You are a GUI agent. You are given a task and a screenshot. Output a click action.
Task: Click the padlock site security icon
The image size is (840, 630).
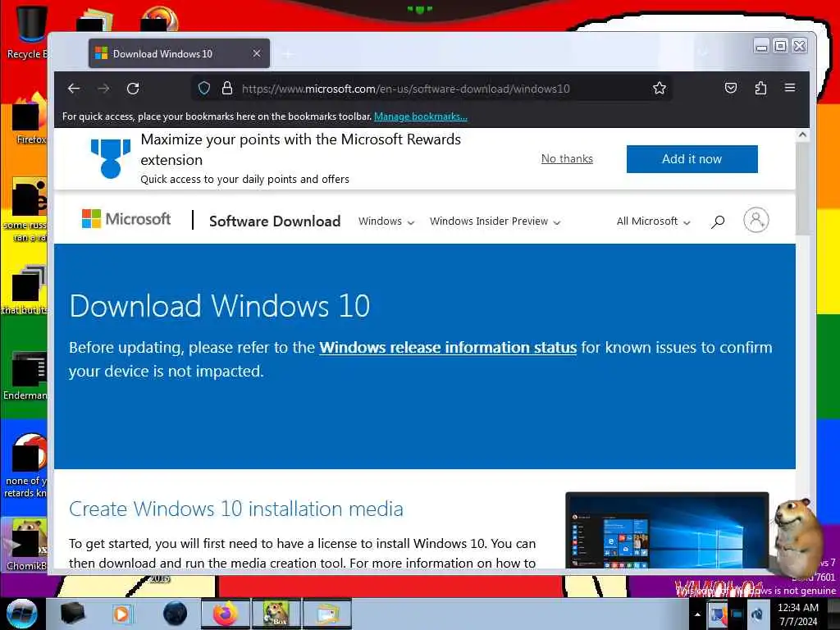[227, 88]
